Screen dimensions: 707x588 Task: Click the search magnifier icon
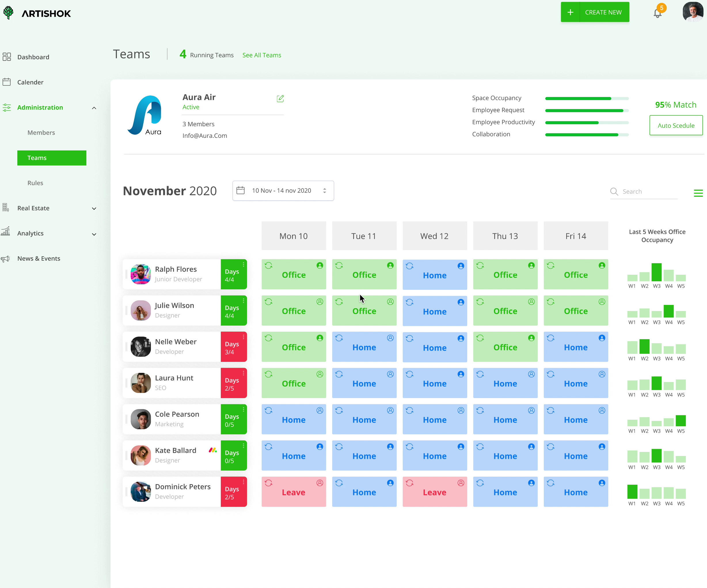tap(614, 191)
